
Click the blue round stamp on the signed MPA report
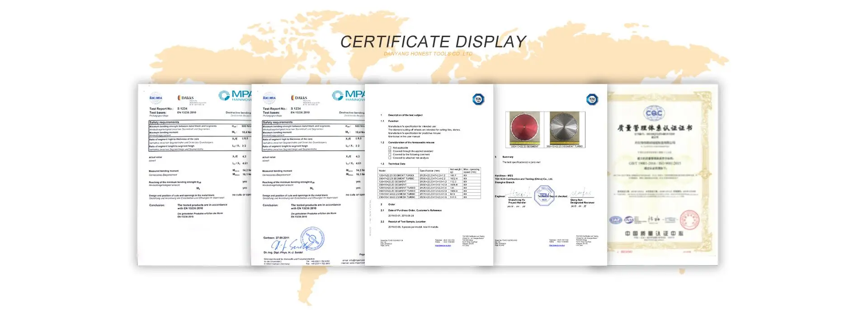pyautogui.click(x=313, y=239)
